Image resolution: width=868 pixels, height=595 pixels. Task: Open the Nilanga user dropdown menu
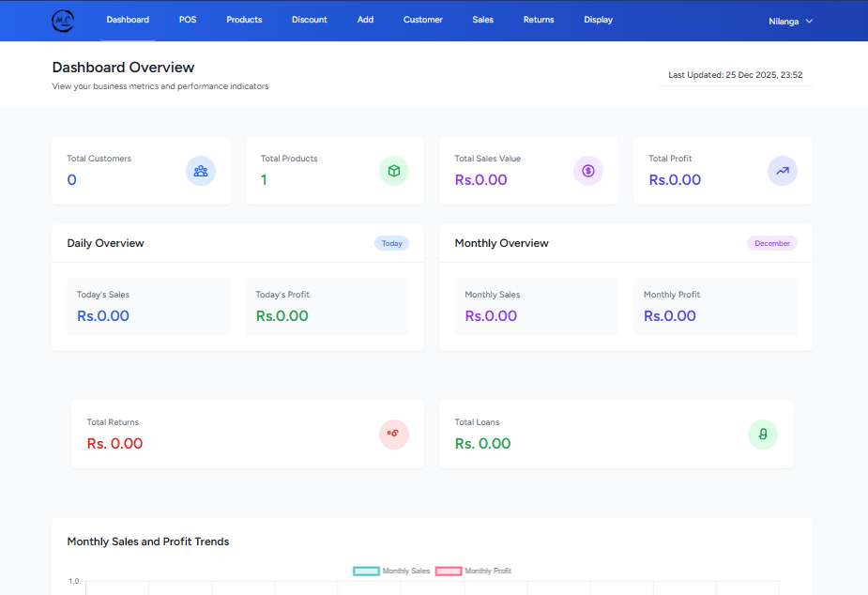pyautogui.click(x=790, y=21)
